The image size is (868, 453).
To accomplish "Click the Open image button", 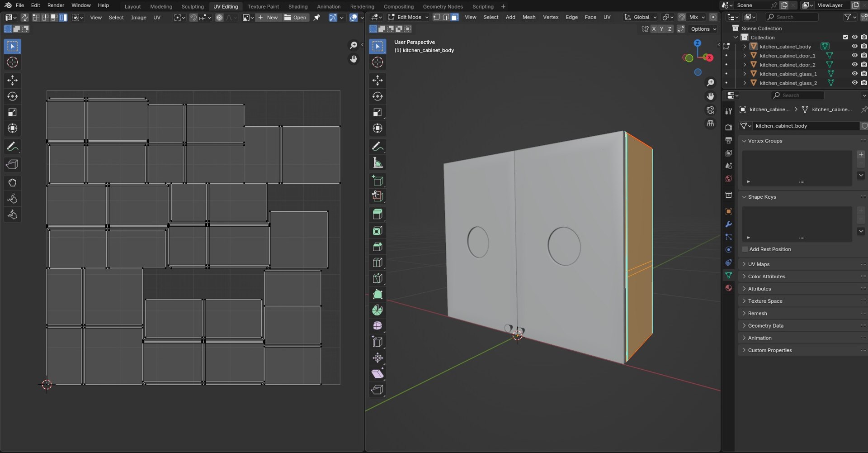I will (x=296, y=18).
